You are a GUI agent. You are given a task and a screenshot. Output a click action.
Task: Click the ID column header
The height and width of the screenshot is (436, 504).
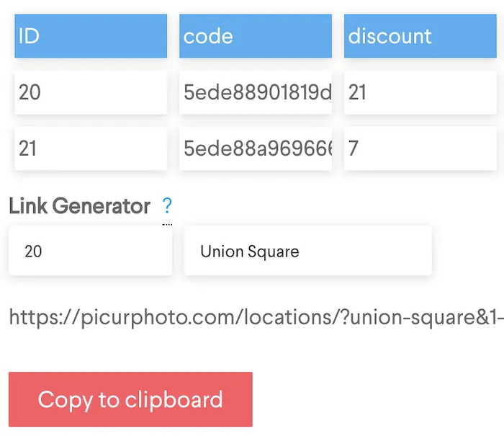[91, 36]
